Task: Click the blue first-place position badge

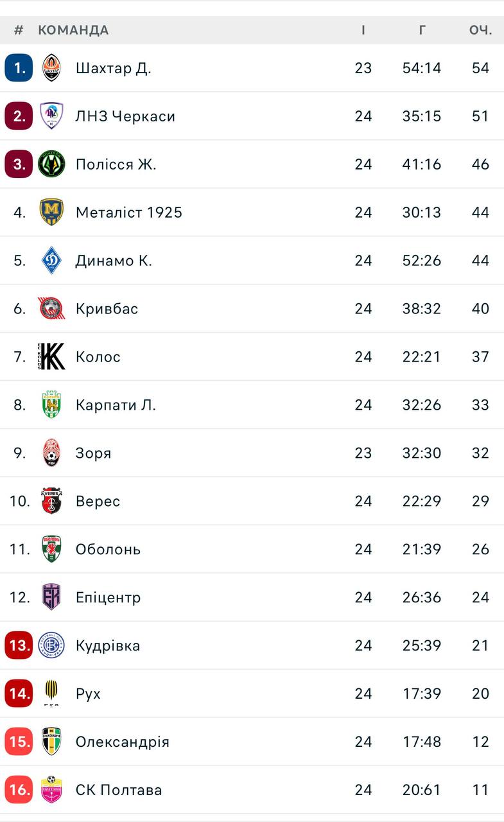Action: [19, 68]
